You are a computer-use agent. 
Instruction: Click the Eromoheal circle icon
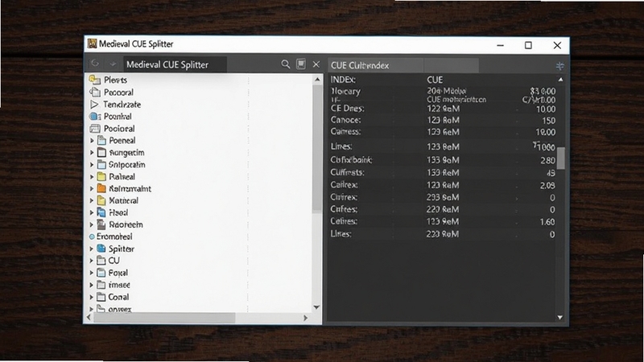click(x=92, y=237)
